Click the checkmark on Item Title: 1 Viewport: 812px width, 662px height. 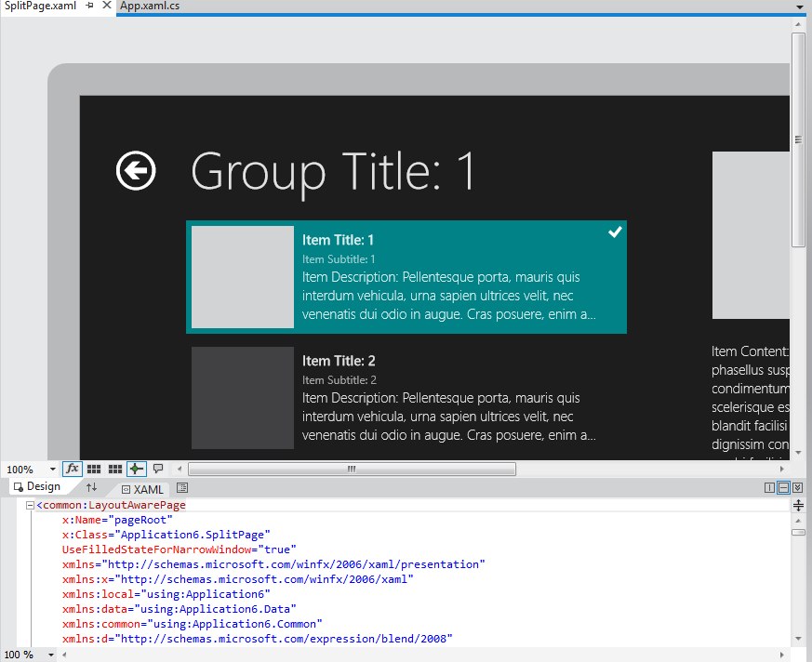click(x=615, y=232)
